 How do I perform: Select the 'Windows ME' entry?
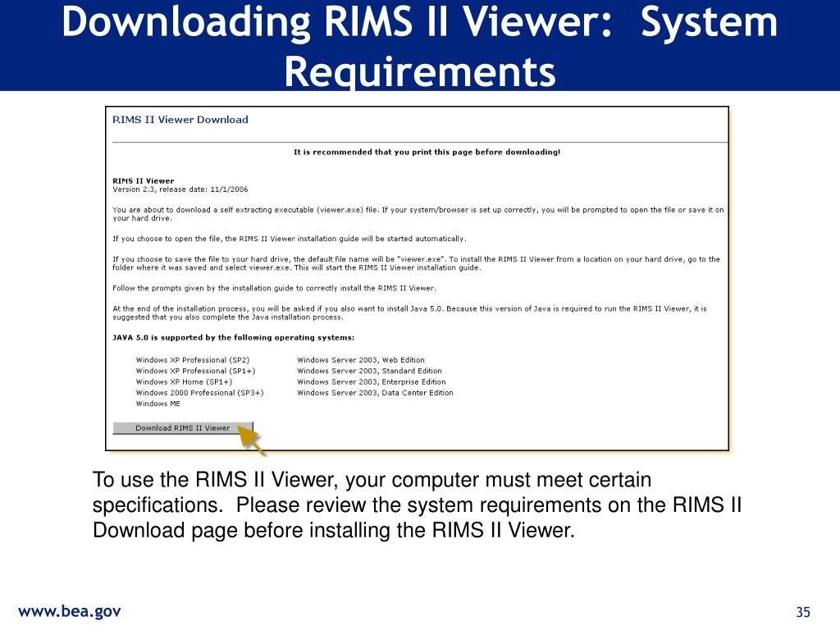pyautogui.click(x=158, y=404)
